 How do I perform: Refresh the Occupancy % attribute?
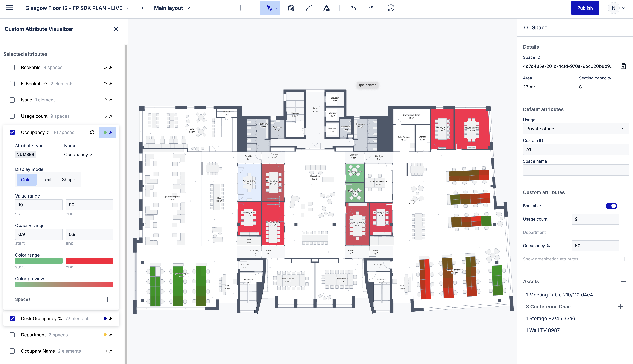92,133
